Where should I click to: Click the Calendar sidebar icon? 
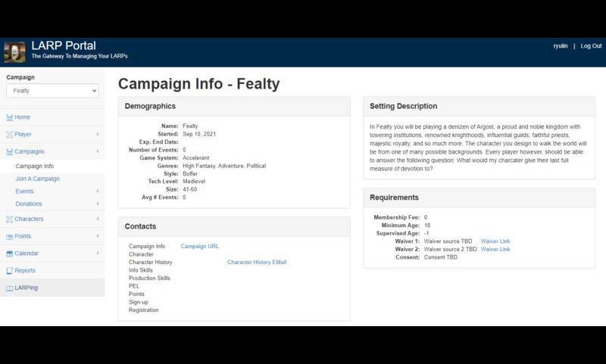(9, 254)
